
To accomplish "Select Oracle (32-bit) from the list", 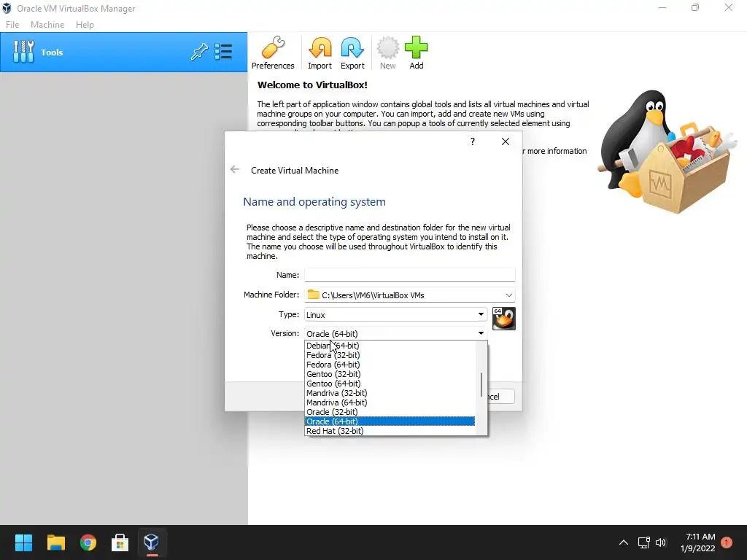I will 390,413.
